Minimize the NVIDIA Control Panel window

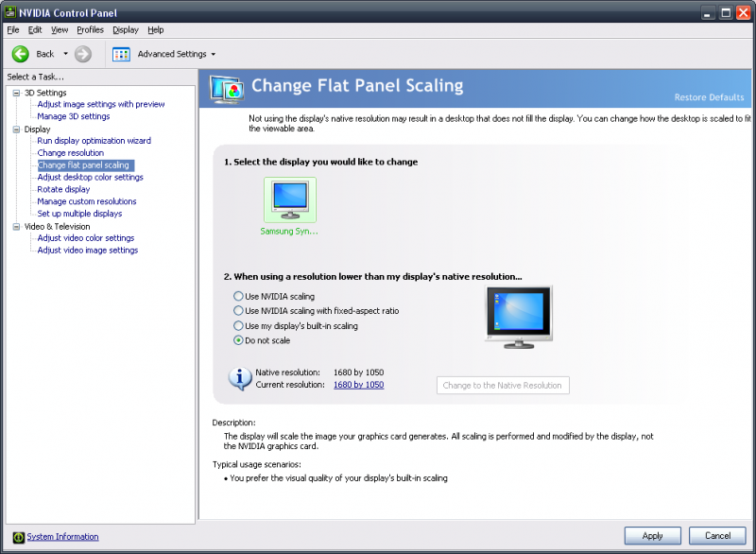click(x=707, y=13)
